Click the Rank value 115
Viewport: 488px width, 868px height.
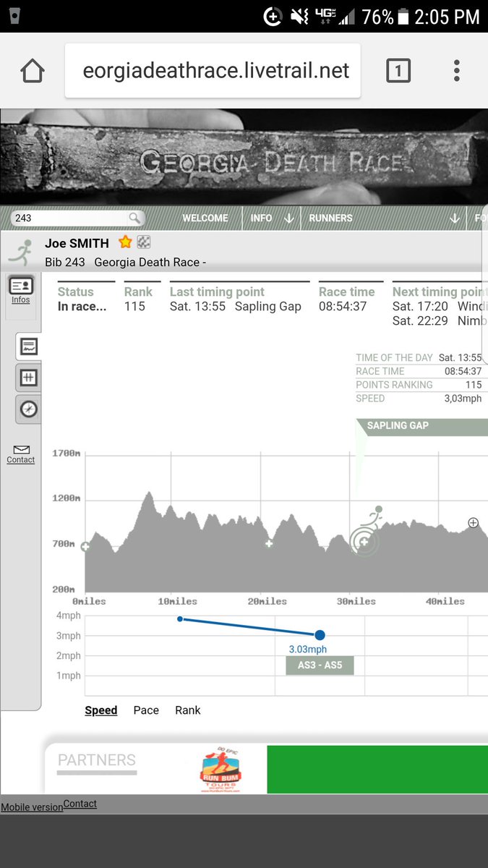pos(134,307)
